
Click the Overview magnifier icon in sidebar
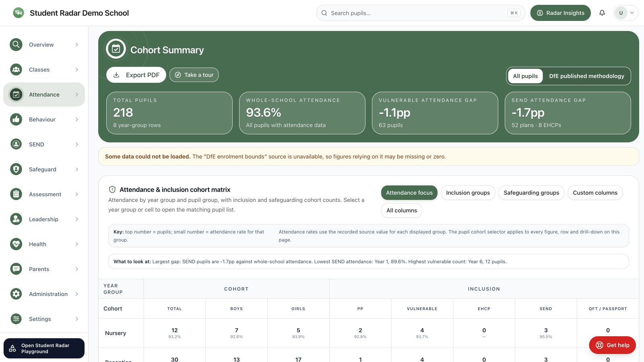click(x=16, y=45)
